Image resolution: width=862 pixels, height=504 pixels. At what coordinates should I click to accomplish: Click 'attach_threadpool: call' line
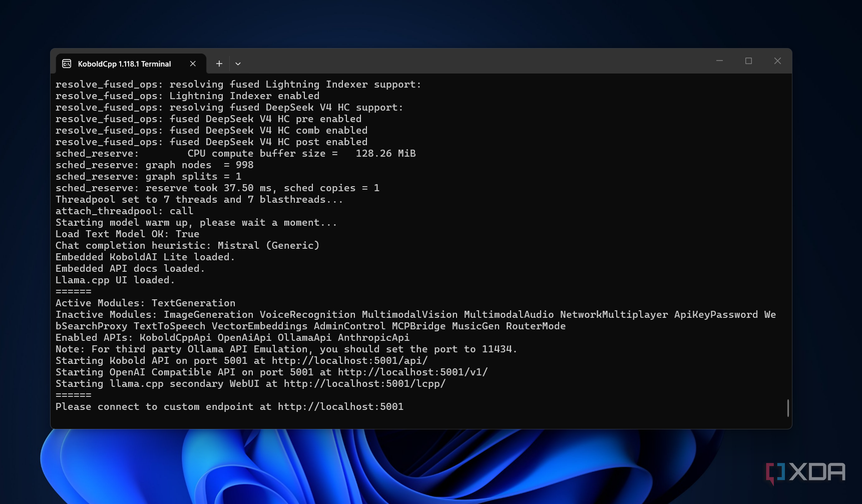[125, 211]
